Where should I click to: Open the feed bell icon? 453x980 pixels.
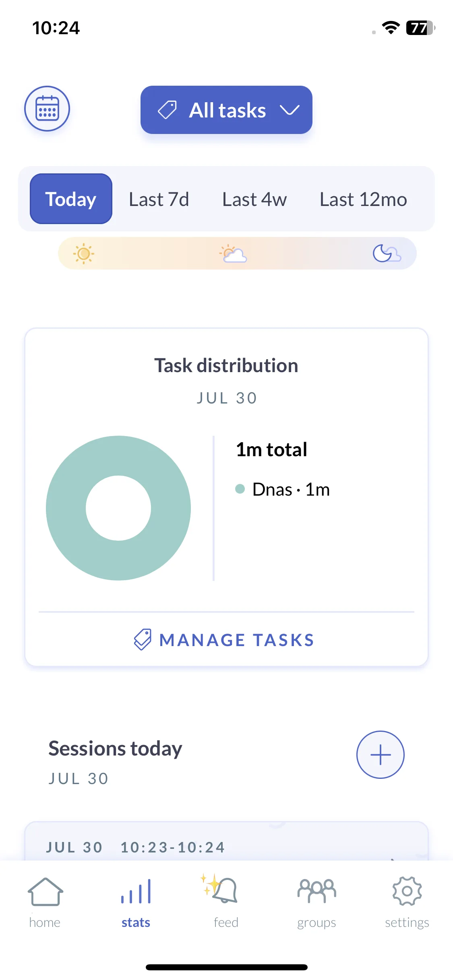(219, 889)
